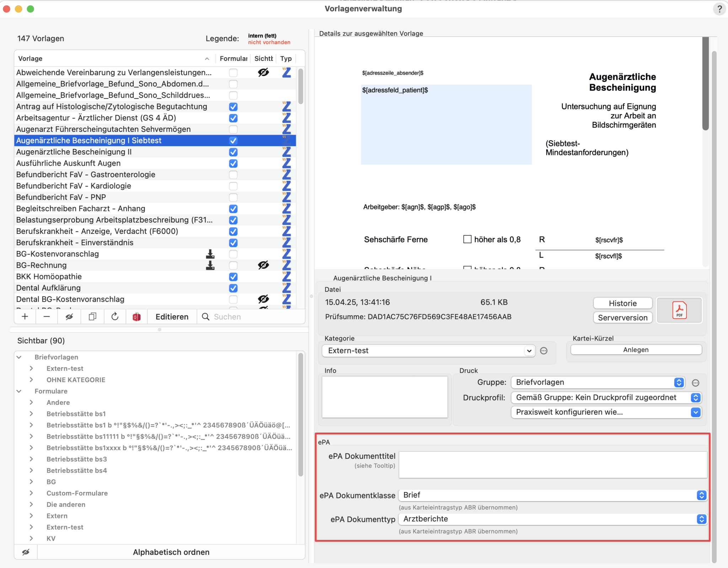The height and width of the screenshot is (568, 728).
Task: Toggle Formular checkbox for Abweichende Vereinbarung
Action: coord(233,73)
